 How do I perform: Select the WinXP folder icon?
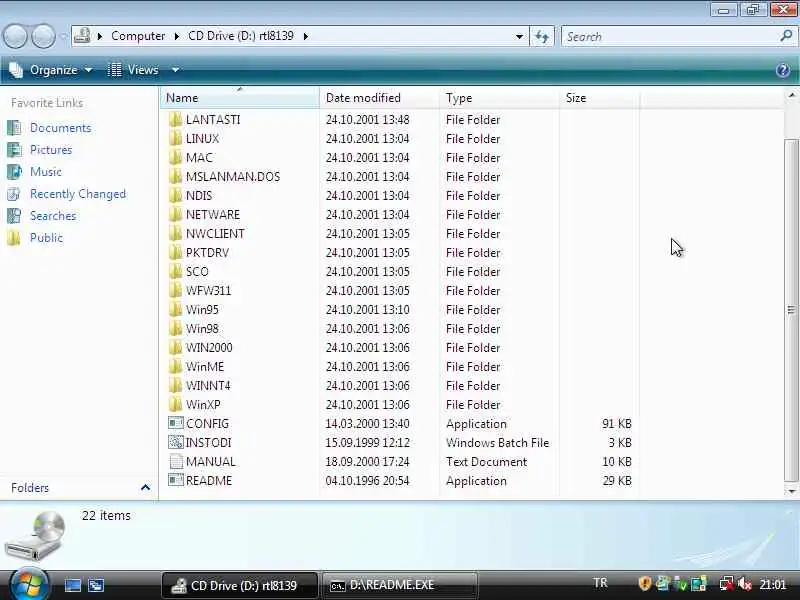coord(176,405)
